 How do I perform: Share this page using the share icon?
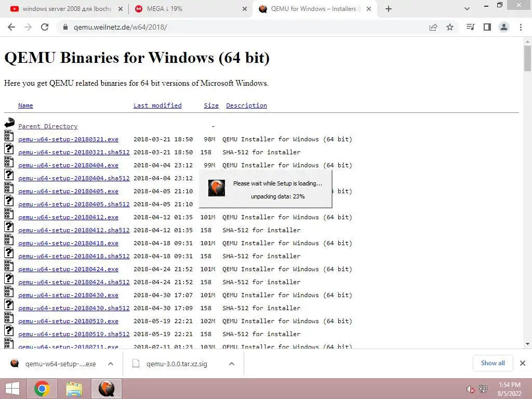(433, 27)
